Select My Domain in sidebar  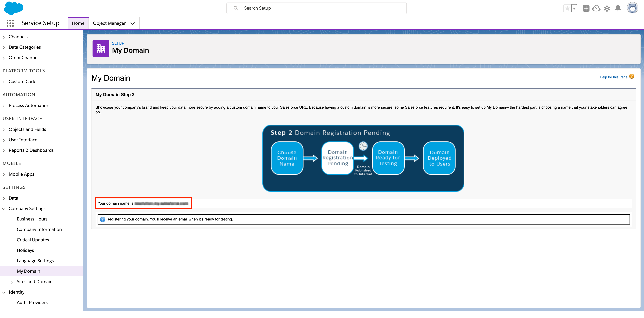click(x=41, y=271)
